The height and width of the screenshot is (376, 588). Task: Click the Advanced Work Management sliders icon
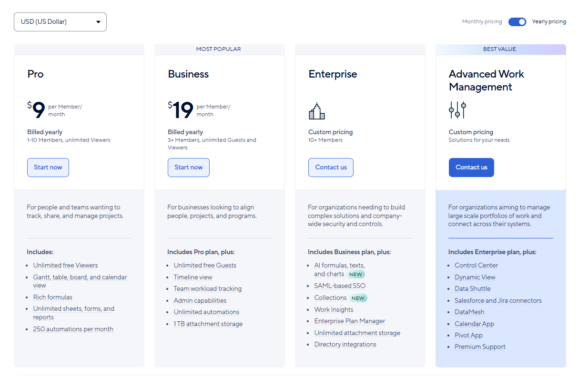click(x=457, y=109)
